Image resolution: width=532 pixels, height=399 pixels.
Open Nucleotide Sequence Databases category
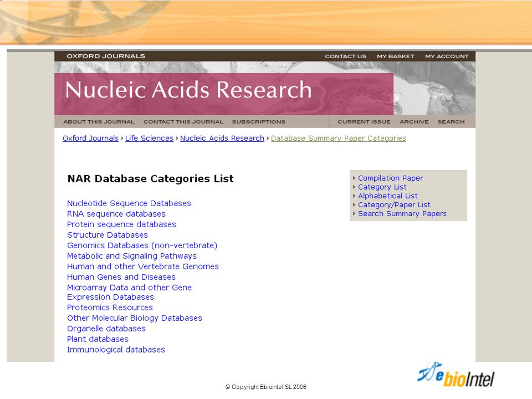pyautogui.click(x=129, y=203)
